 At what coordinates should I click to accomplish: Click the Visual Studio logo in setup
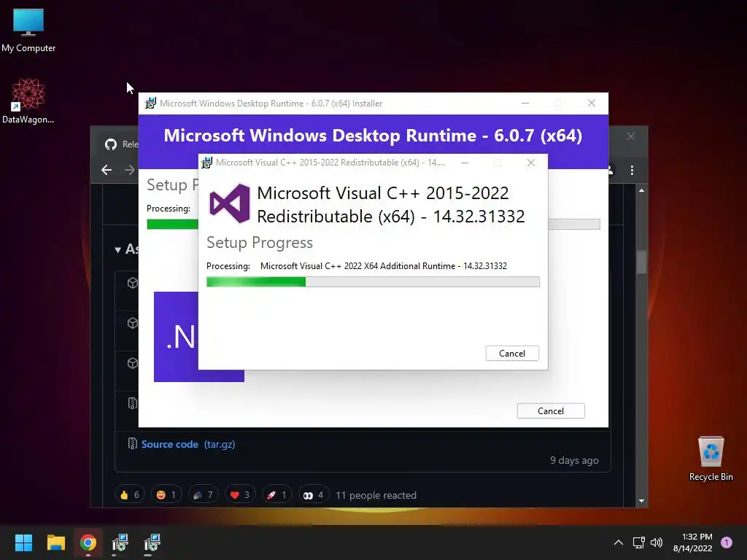pyautogui.click(x=230, y=204)
